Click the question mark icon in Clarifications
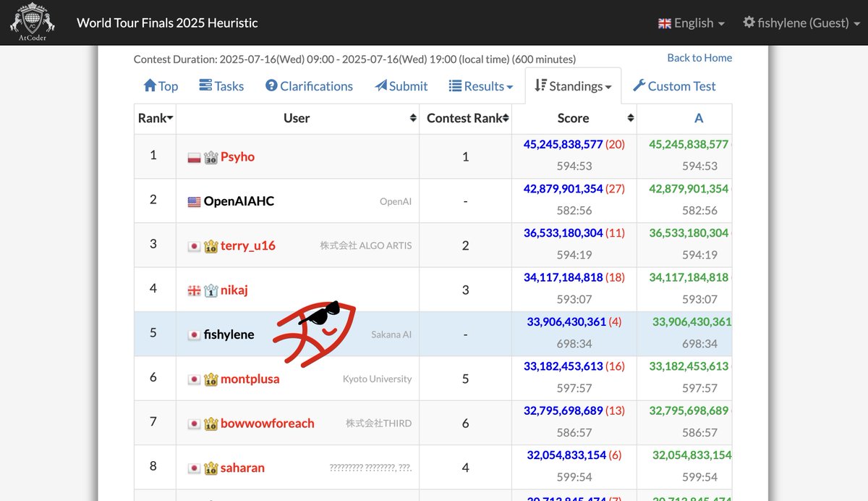Image resolution: width=868 pixels, height=501 pixels. point(271,85)
